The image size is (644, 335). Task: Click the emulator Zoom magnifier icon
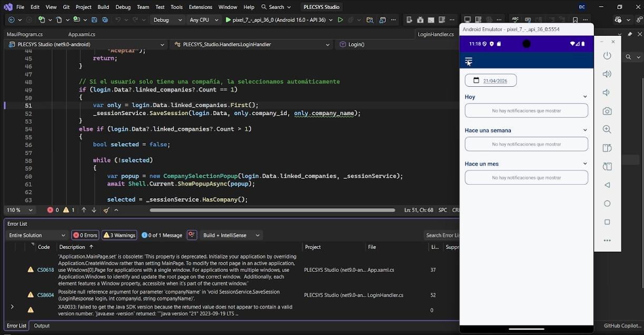point(607,129)
